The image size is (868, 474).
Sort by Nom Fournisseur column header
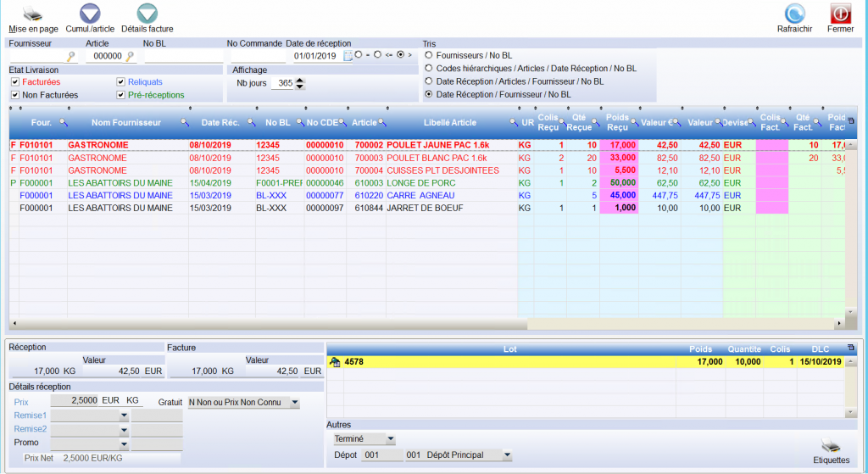pos(125,123)
